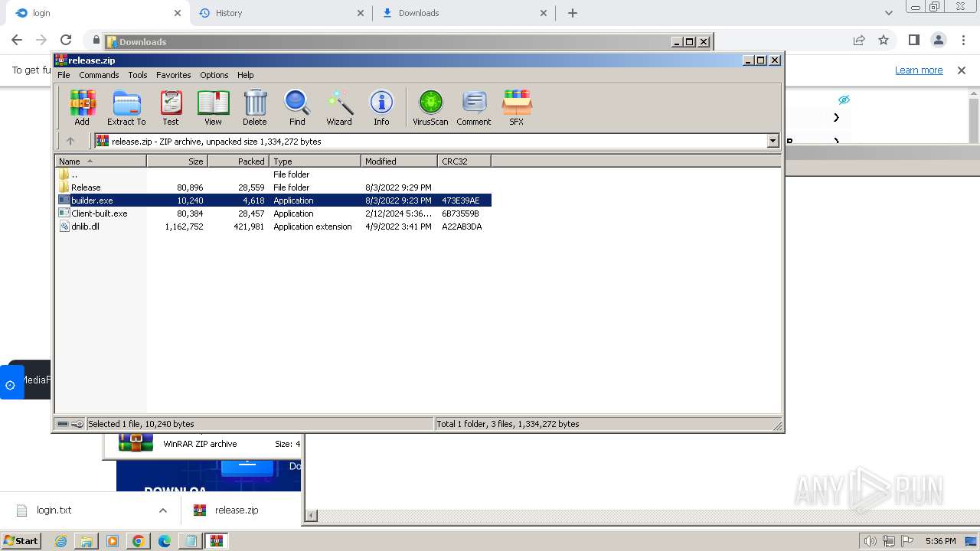The width and height of the screenshot is (980, 551).
Task: Select dnlib.dll file
Action: pos(273,227)
